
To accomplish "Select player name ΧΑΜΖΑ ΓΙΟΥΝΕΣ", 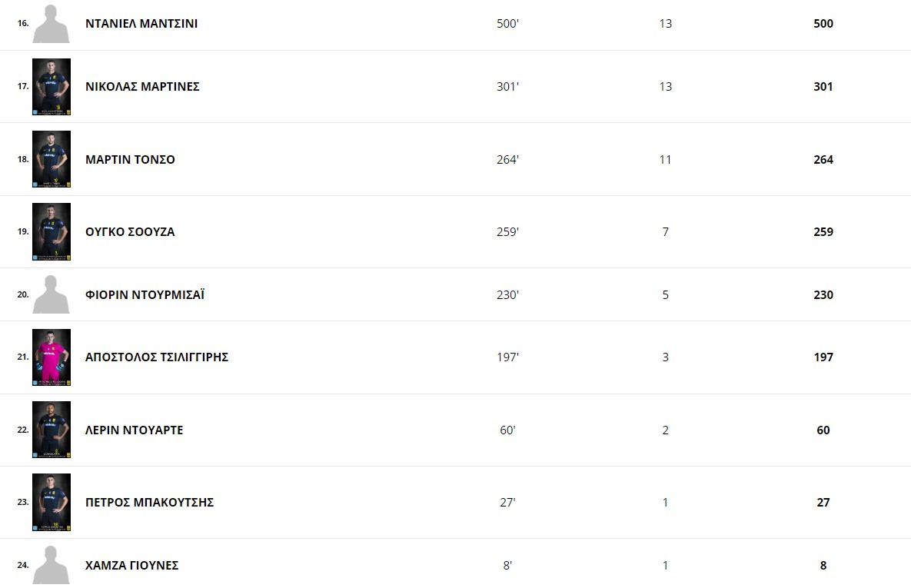I will [x=132, y=566].
